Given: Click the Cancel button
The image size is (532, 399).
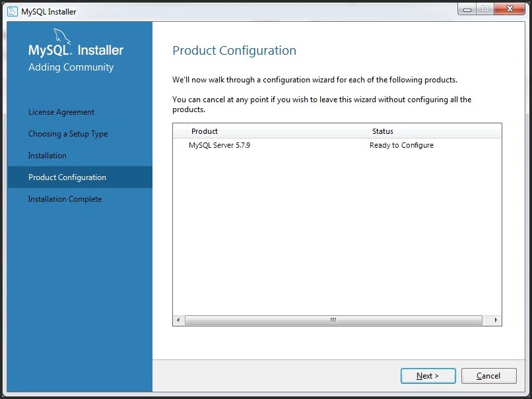Looking at the screenshot, I should tap(488, 376).
